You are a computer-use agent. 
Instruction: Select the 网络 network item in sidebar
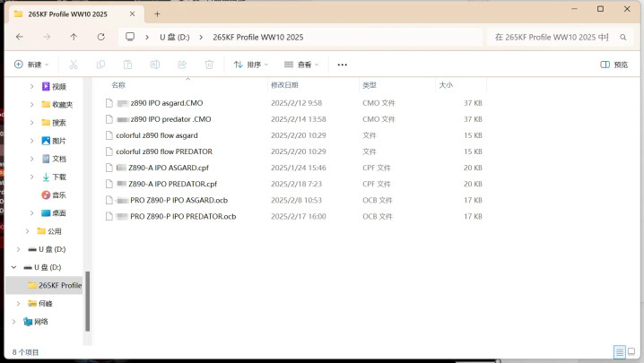pyautogui.click(x=36, y=321)
